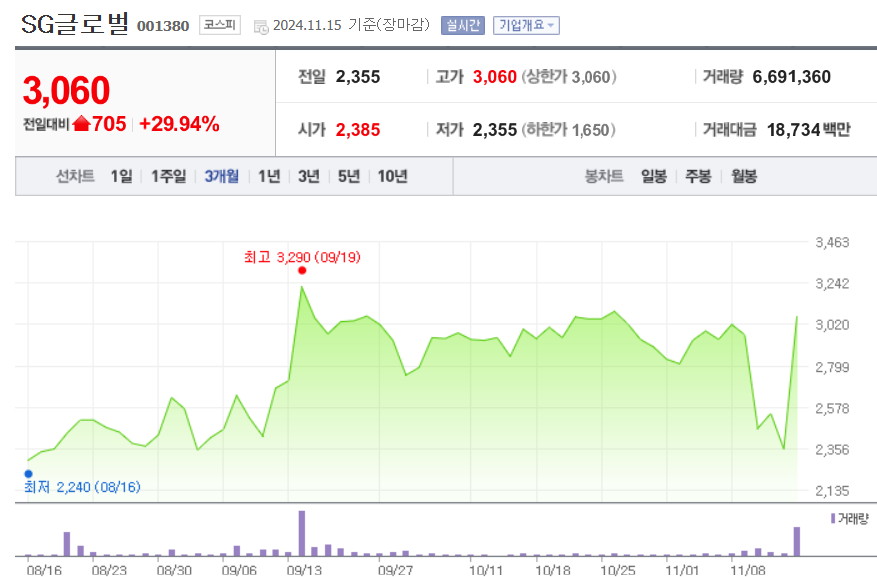Click the 09/27 x-axis date label
This screenshot has height=577, width=877.
[395, 570]
